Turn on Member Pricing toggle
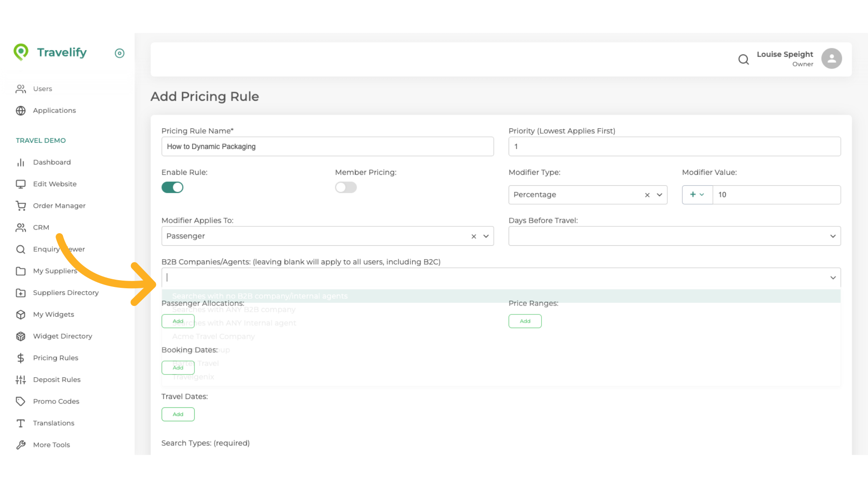 tap(346, 187)
